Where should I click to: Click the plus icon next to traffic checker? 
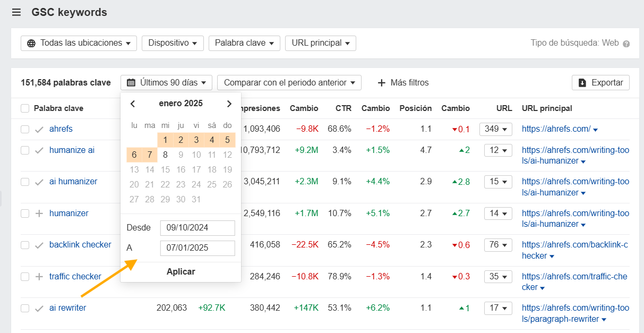[39, 277]
